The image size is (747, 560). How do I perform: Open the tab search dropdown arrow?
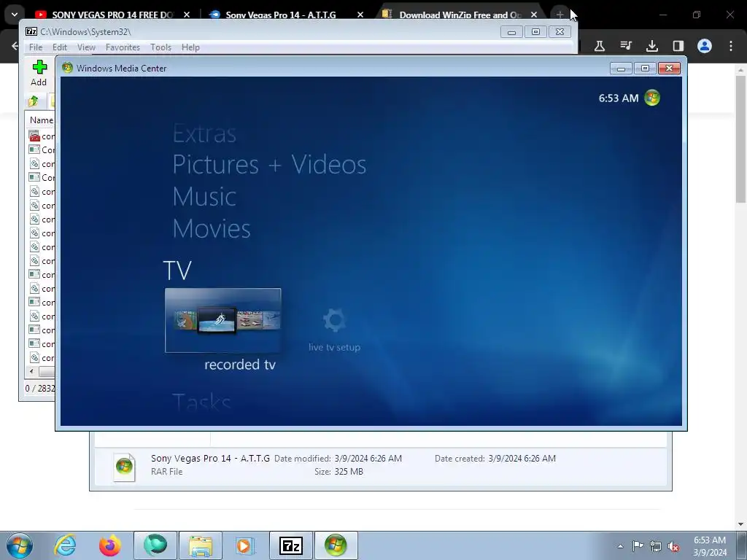coord(15,15)
